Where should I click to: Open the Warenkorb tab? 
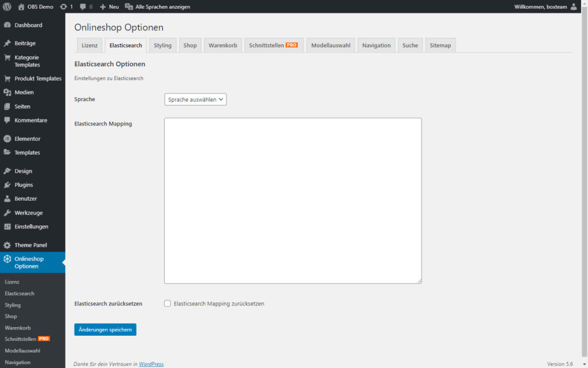click(223, 45)
